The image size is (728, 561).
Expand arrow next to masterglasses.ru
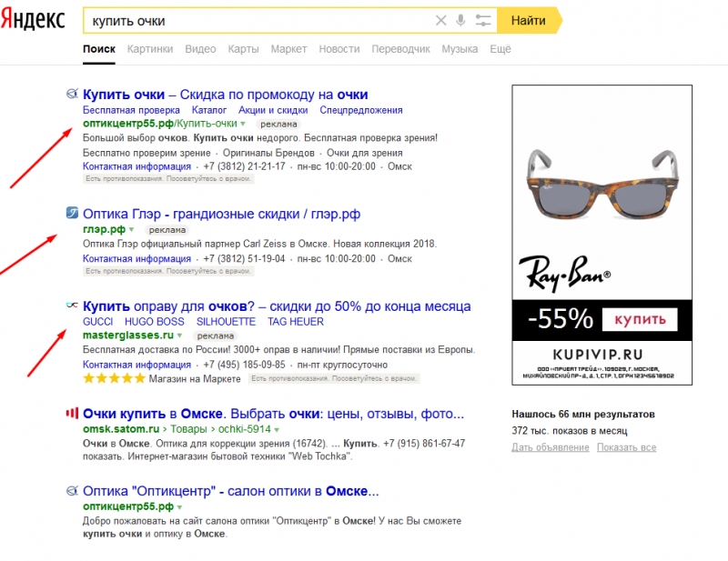[x=179, y=336]
